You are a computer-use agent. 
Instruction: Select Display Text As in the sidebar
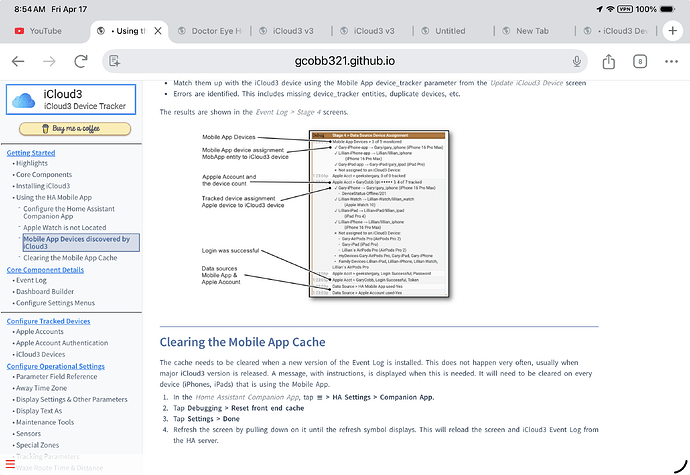pyautogui.click(x=39, y=411)
